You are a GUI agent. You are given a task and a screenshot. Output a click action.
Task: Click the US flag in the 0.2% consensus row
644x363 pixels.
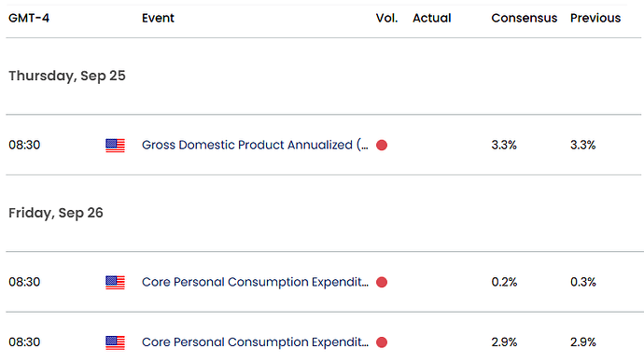click(x=115, y=283)
